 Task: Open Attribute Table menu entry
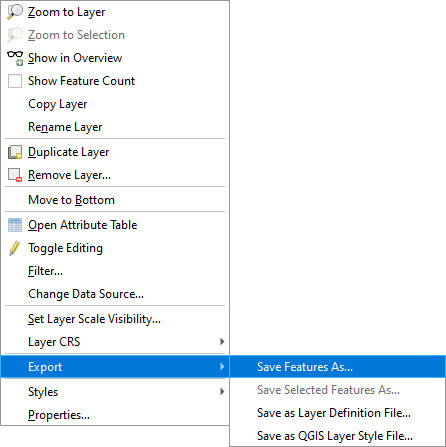pos(115,225)
